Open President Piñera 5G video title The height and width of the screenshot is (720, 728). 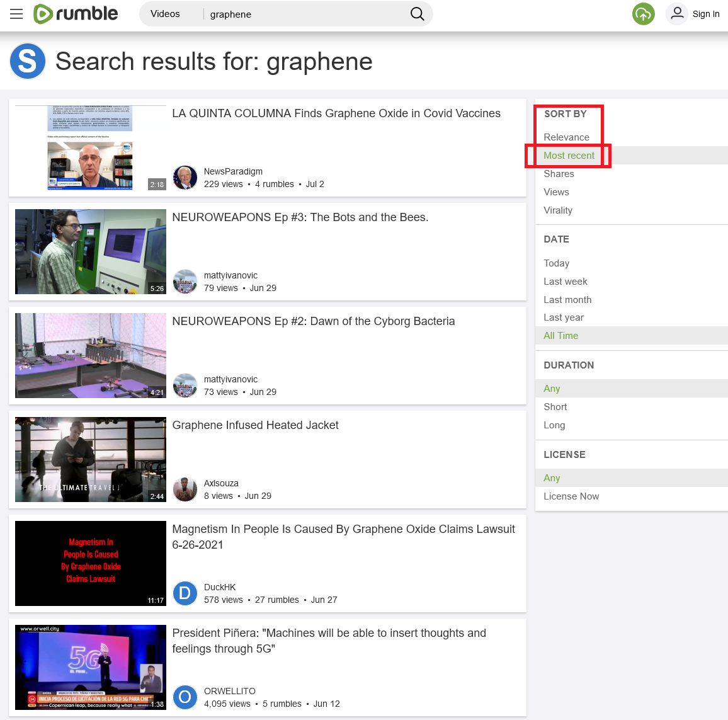point(329,641)
